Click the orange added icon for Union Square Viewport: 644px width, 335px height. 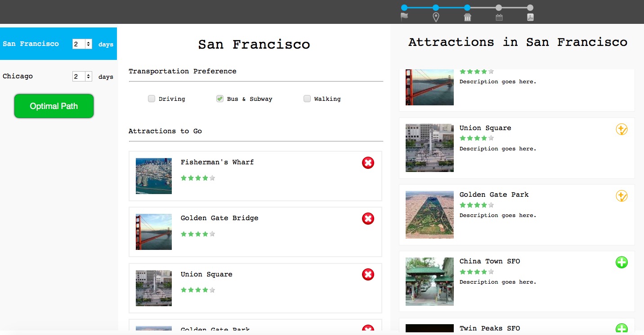tap(622, 129)
